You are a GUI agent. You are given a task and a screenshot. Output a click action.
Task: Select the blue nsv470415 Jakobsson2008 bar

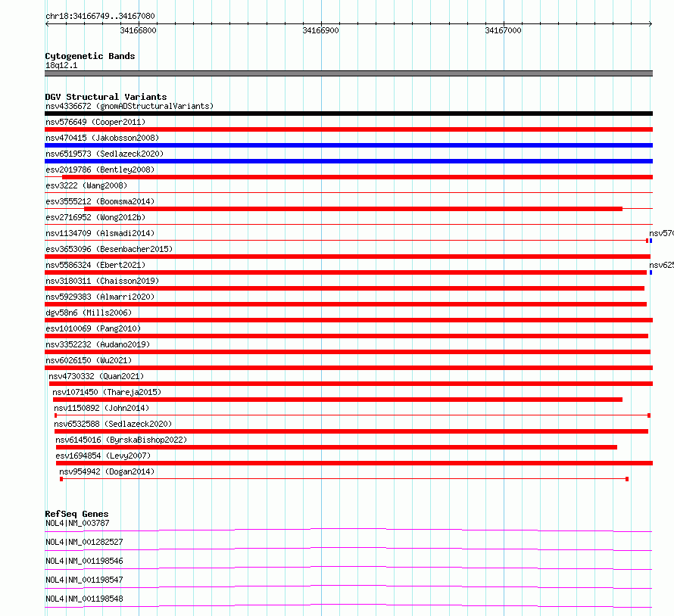(x=348, y=145)
